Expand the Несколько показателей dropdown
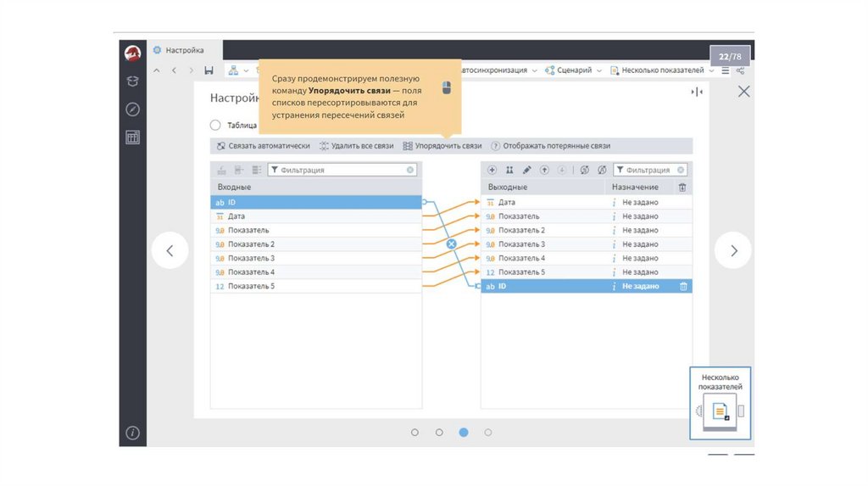 click(662, 70)
